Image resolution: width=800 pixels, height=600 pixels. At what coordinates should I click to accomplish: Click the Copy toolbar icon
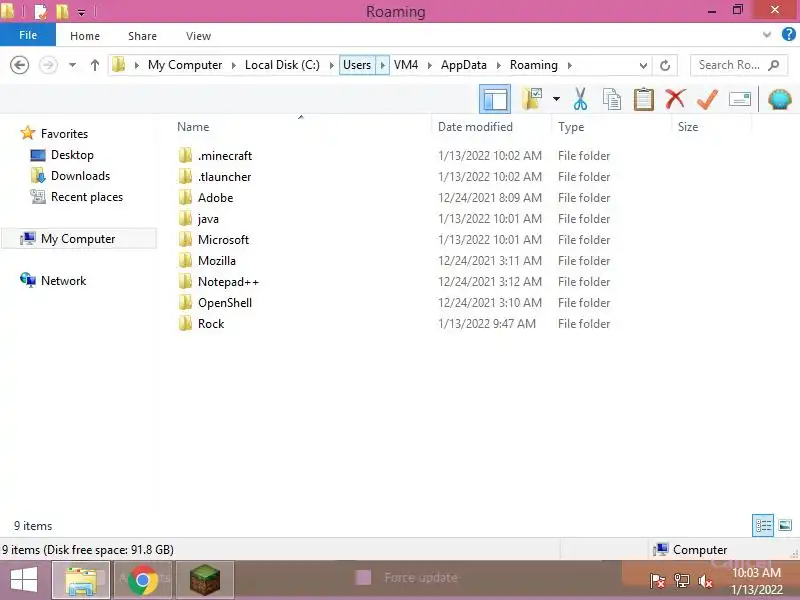(612, 99)
